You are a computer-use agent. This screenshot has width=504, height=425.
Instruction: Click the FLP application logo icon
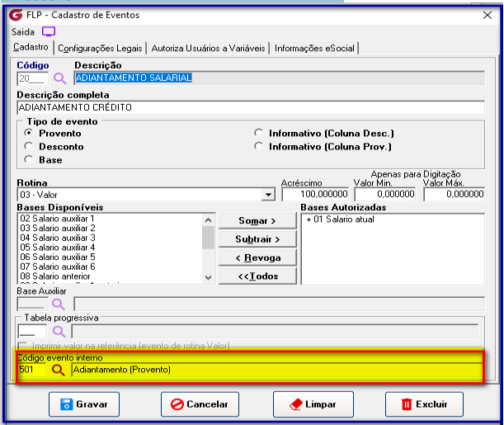16,15
